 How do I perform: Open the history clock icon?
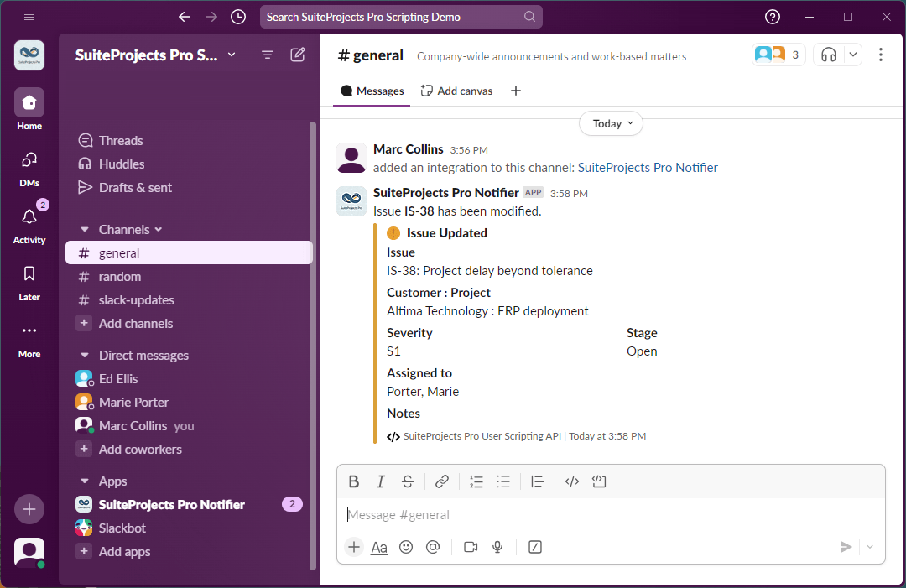[x=238, y=18]
